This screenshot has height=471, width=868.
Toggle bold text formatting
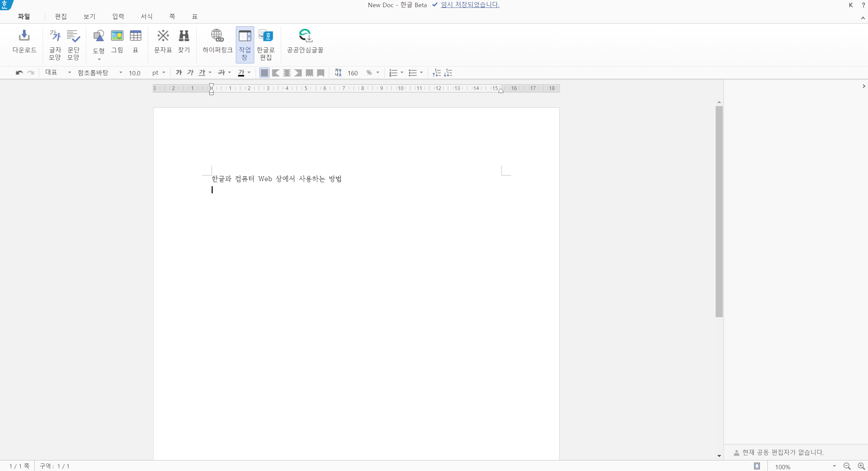tap(179, 73)
